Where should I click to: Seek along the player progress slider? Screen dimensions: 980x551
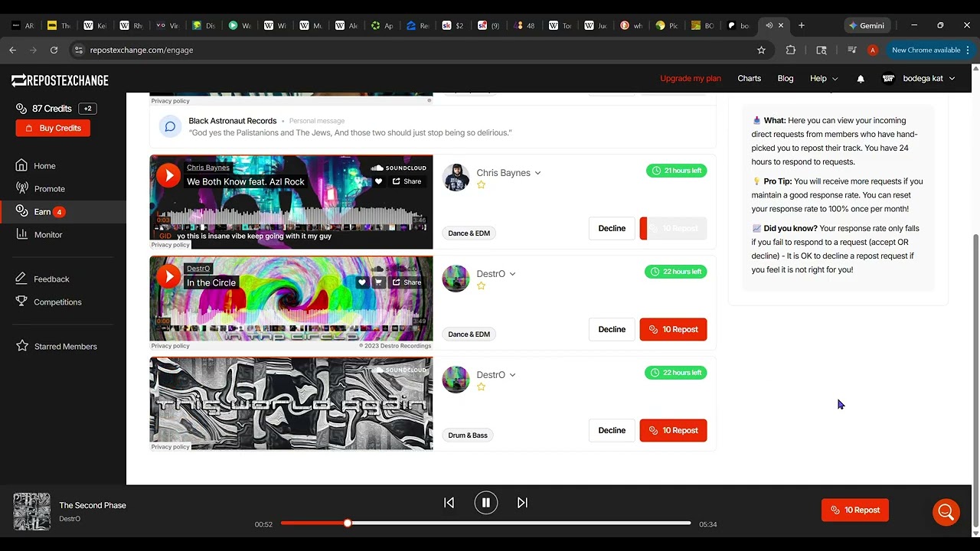pos(485,523)
